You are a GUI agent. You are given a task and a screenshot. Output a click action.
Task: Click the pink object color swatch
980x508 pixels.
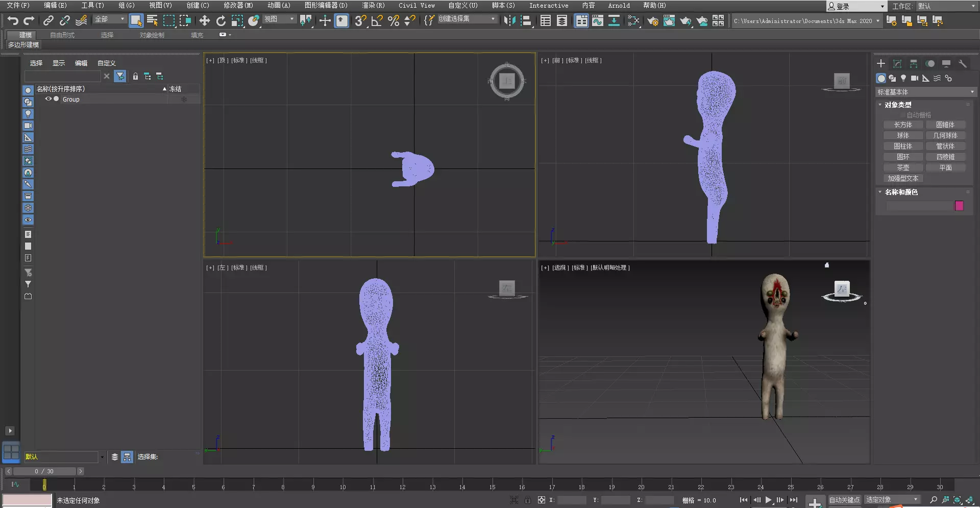(x=959, y=206)
